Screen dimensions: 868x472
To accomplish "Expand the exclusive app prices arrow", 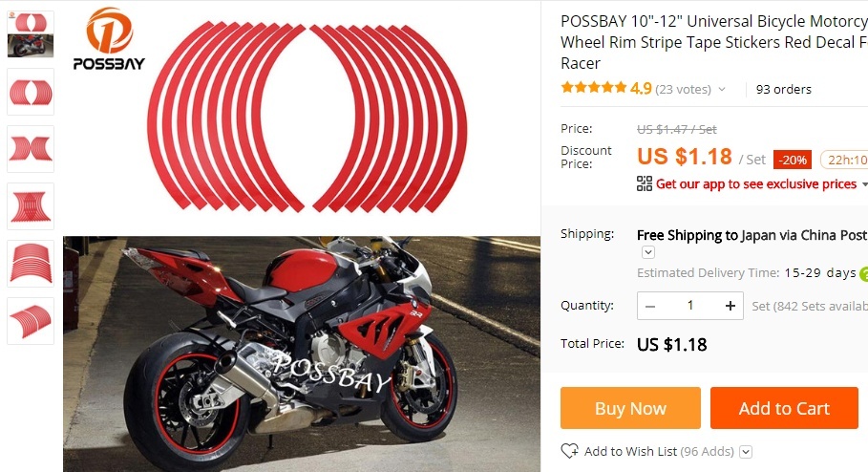I will pos(864,184).
